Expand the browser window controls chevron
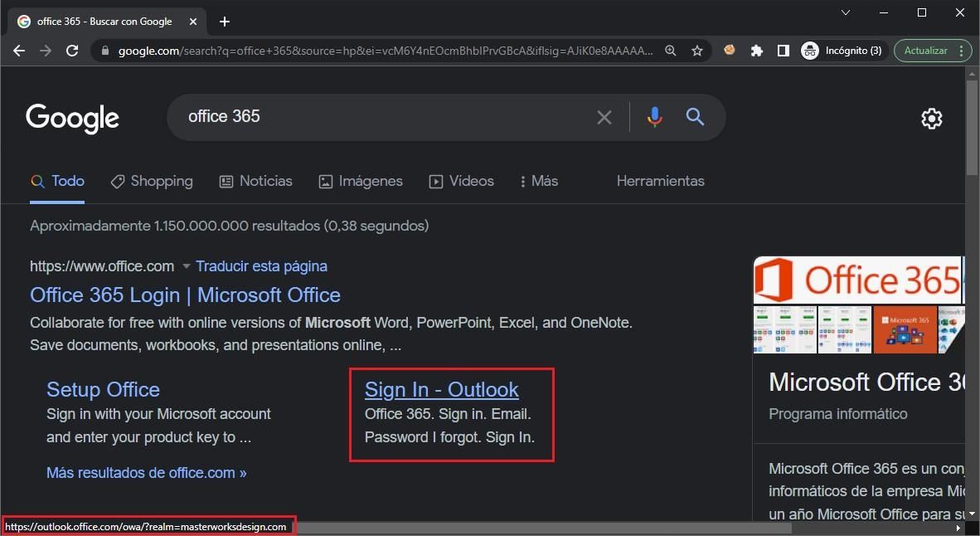This screenshot has width=980, height=536. click(844, 12)
